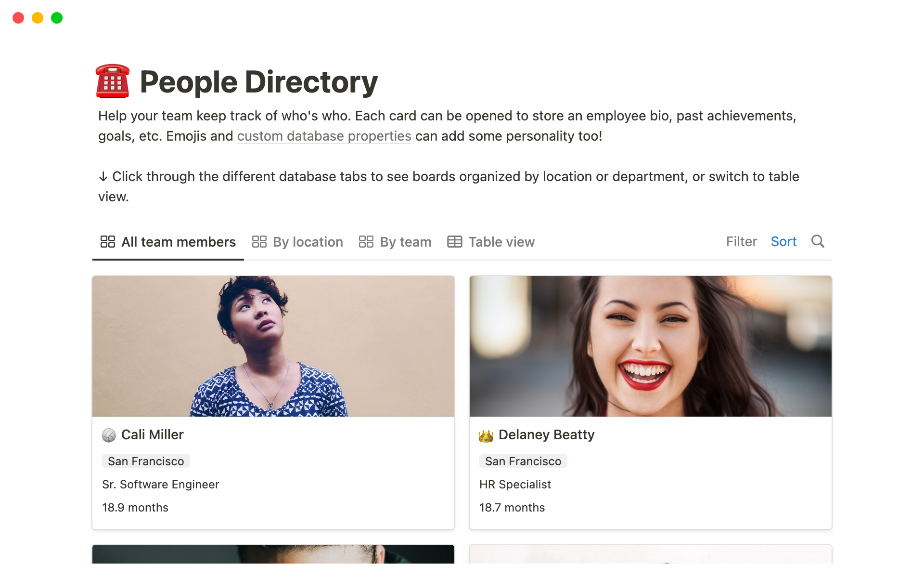
Task: Click the green macOS fullscreen button
Action: (x=57, y=18)
